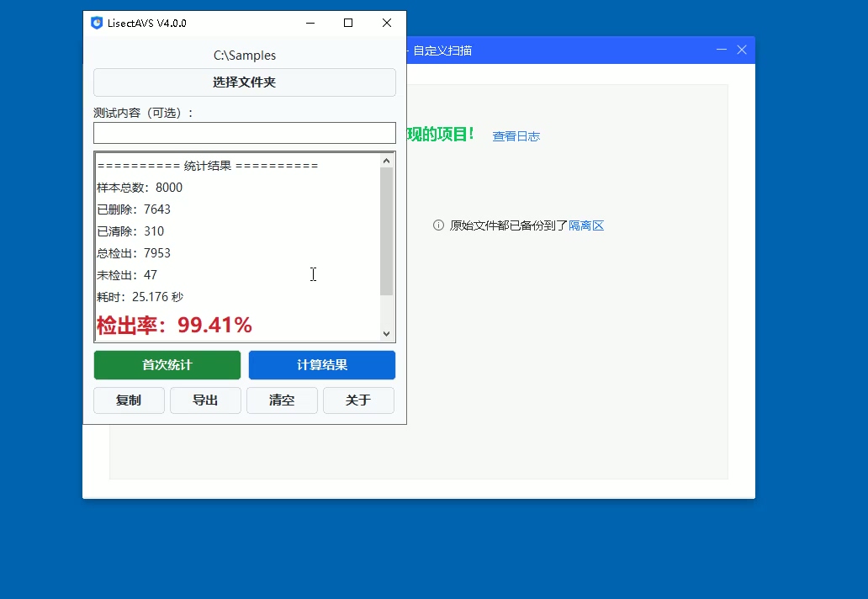Click the LisectAVS V4.0.0 title text
868x599 pixels.
tap(146, 24)
